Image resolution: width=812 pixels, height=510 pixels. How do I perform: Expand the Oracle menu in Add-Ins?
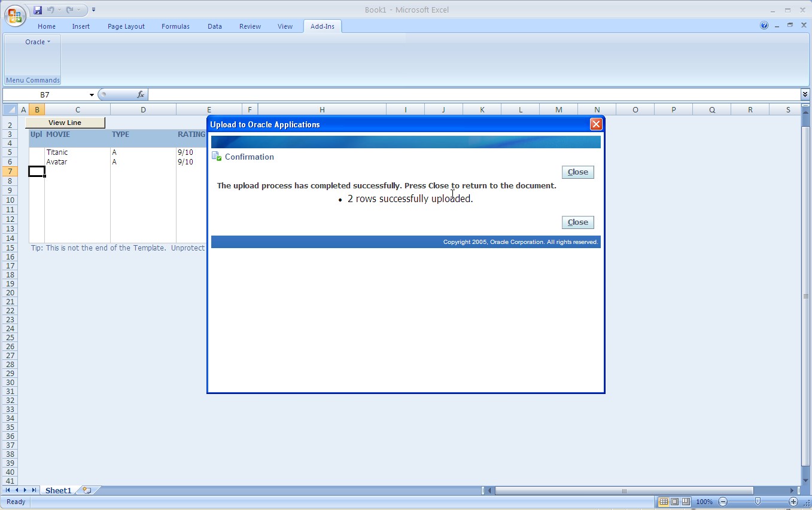[38, 42]
